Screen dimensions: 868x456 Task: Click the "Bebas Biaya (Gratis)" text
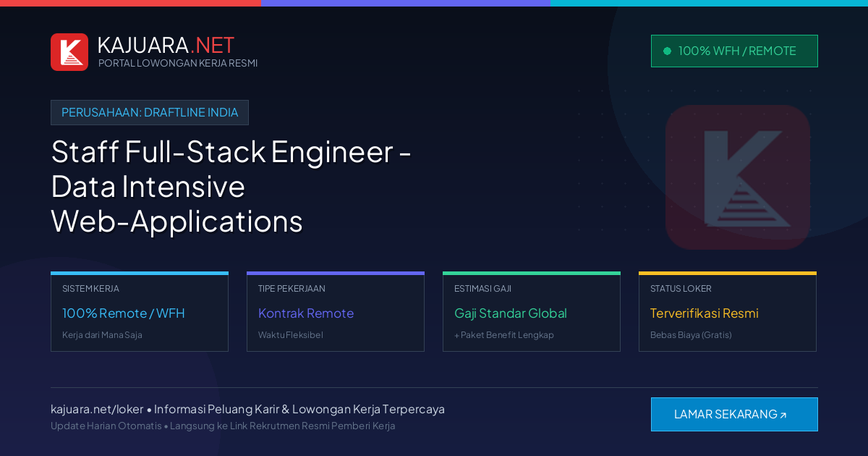click(691, 335)
